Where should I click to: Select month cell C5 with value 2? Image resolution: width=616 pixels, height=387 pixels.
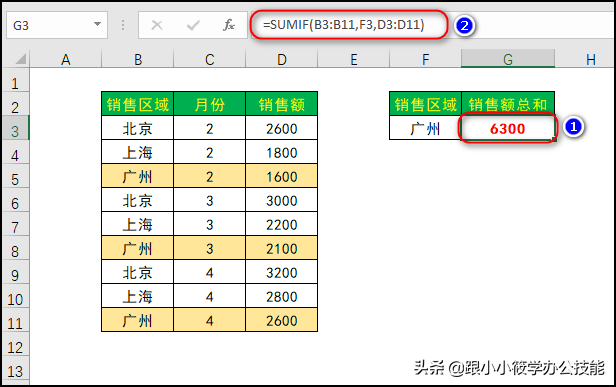pos(209,176)
